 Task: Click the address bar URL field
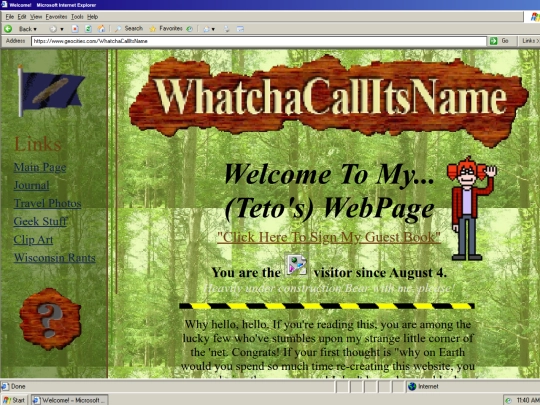259,41
